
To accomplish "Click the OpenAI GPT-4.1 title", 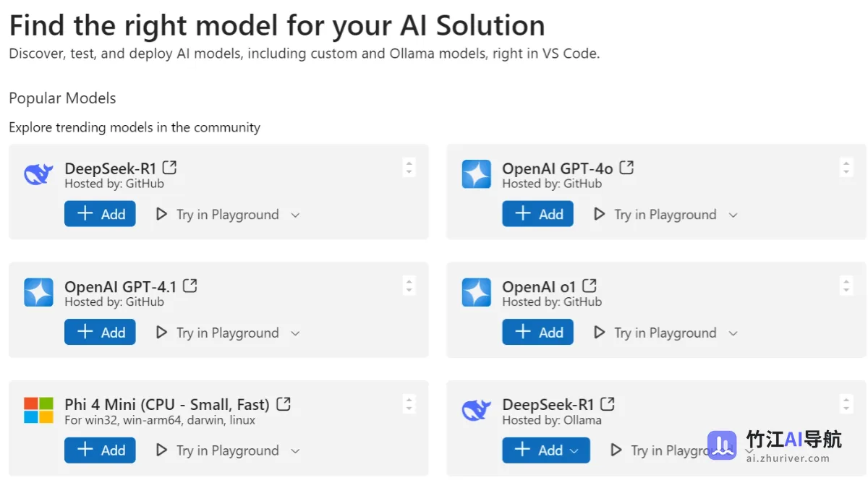I will (x=120, y=286).
